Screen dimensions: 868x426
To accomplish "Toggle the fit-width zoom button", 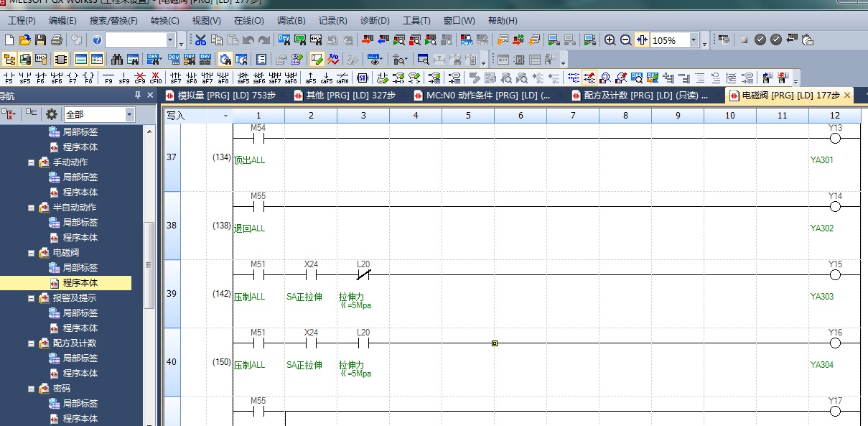I will [x=643, y=40].
